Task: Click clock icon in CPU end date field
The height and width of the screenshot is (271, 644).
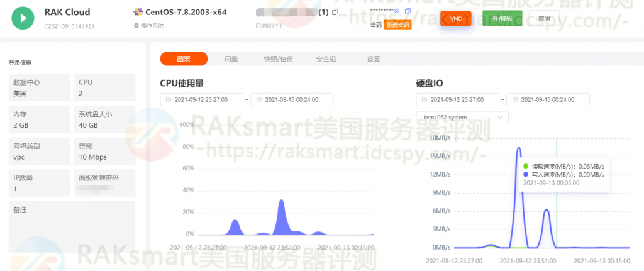Action: 259,99
